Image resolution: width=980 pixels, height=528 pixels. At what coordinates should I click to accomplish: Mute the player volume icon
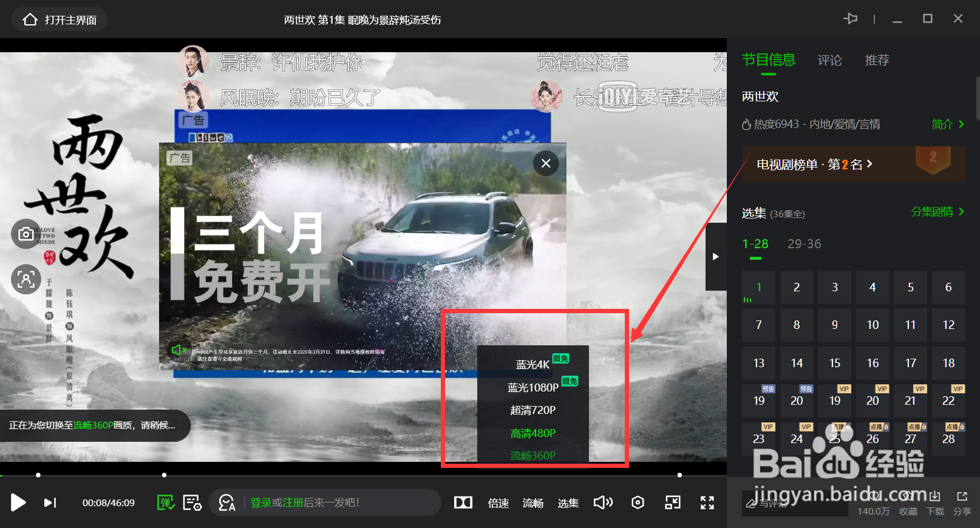(x=603, y=503)
